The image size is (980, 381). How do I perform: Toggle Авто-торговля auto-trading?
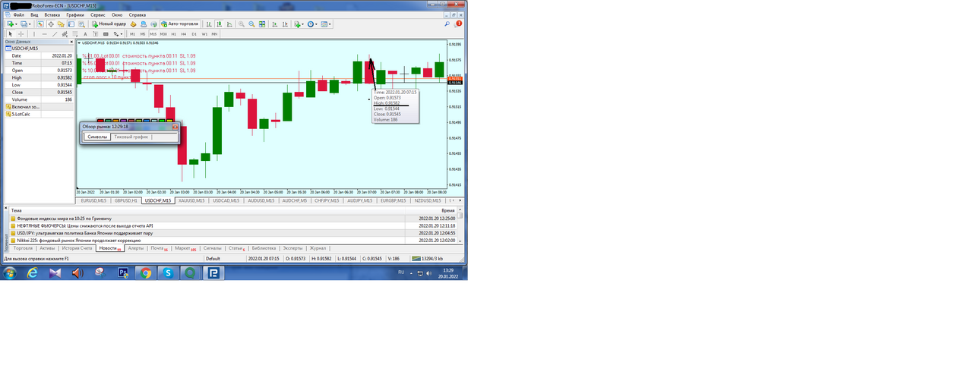tap(180, 24)
